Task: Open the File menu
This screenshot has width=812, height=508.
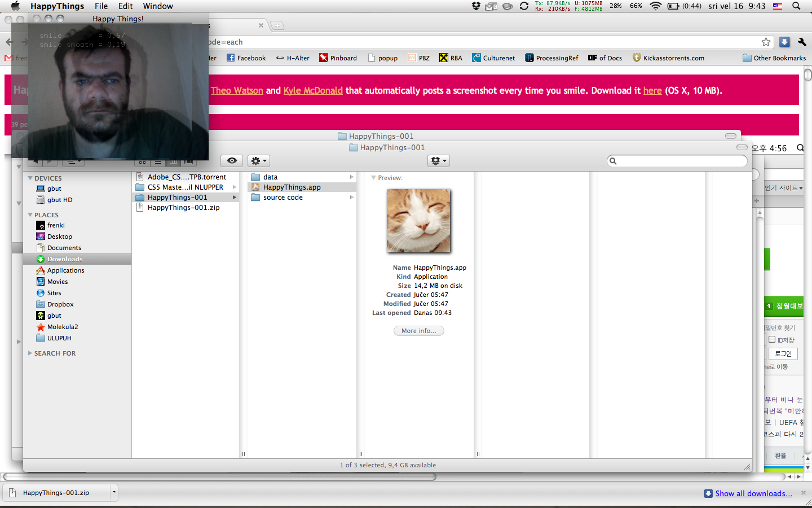Action: [x=101, y=6]
